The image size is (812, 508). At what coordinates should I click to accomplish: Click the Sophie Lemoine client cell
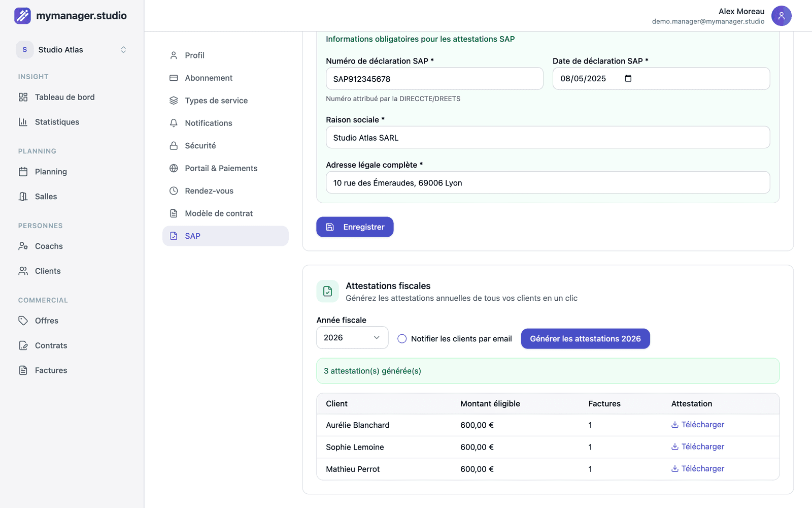pos(355,447)
